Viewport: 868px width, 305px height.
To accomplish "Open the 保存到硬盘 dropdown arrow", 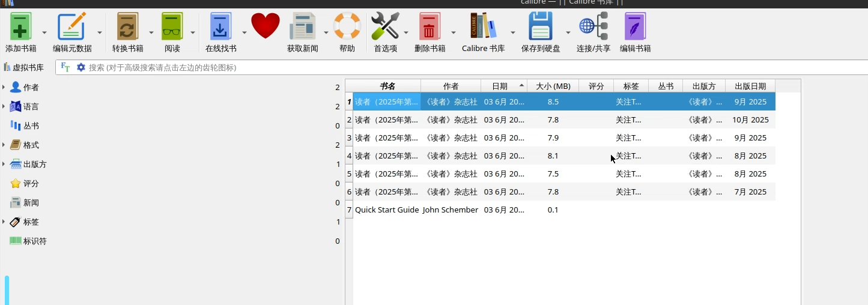I will pos(568,32).
